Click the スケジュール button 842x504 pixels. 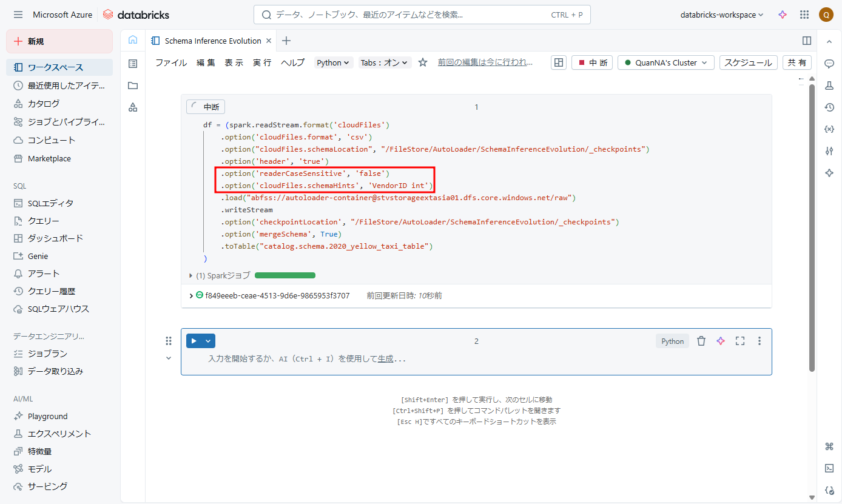point(748,62)
